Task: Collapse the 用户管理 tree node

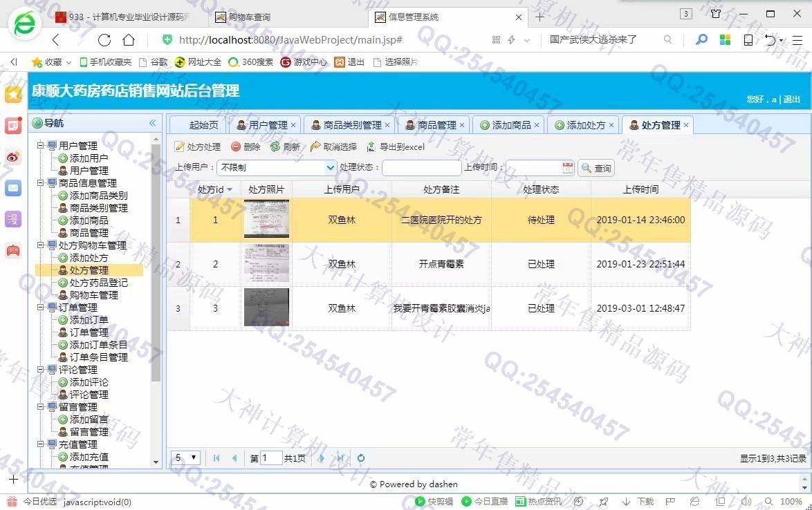Action: [41, 146]
